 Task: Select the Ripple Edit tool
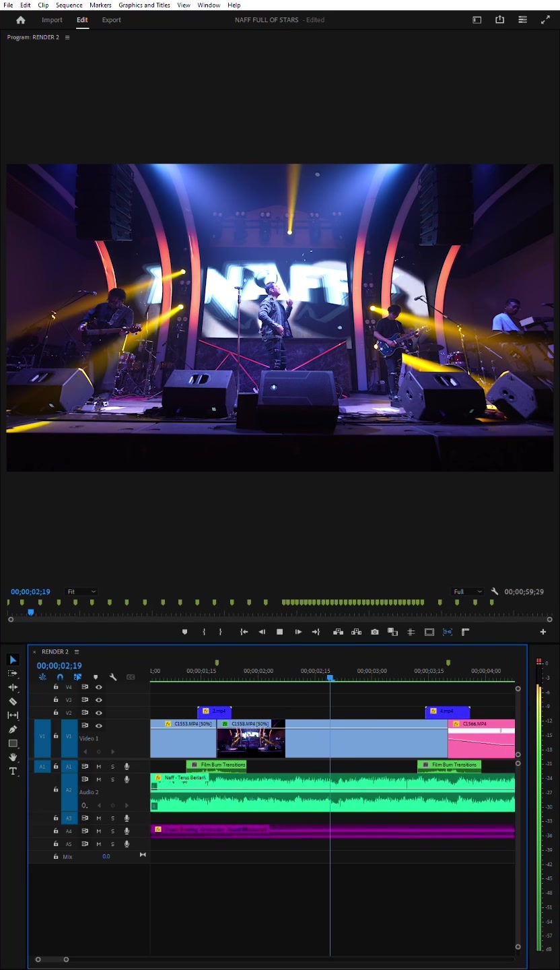click(13, 687)
